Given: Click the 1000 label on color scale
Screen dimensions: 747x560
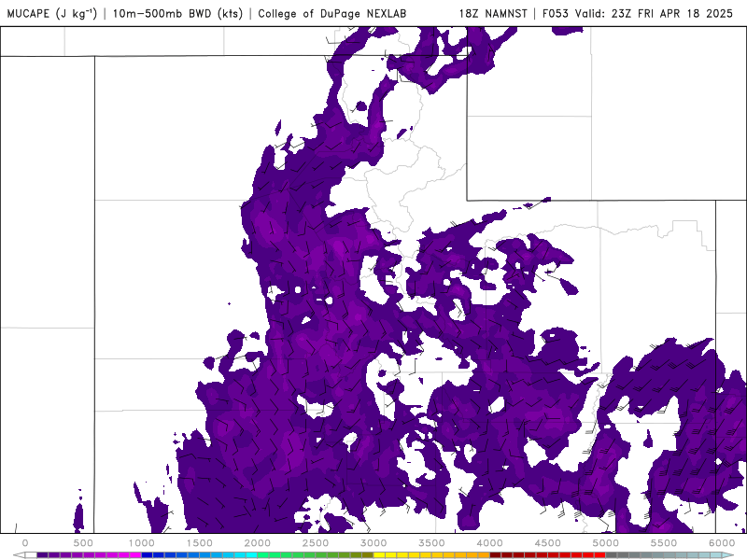Looking at the screenshot, I should 142,543.
